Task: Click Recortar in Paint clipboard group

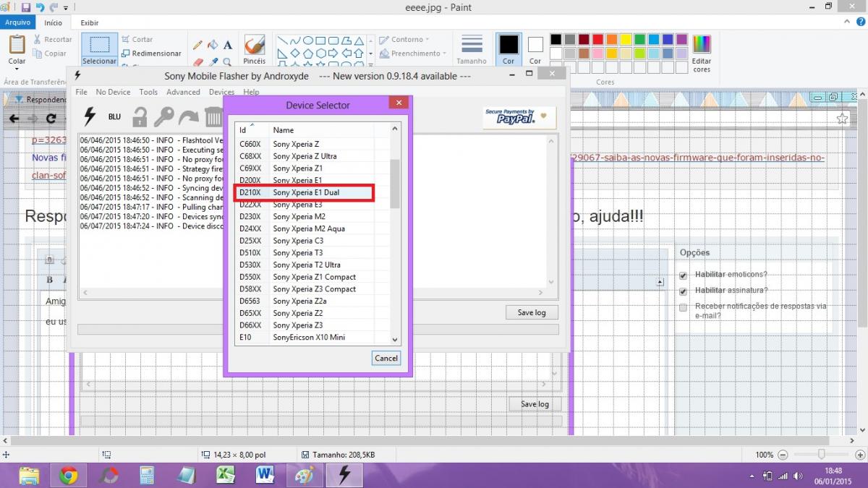Action: (52, 40)
